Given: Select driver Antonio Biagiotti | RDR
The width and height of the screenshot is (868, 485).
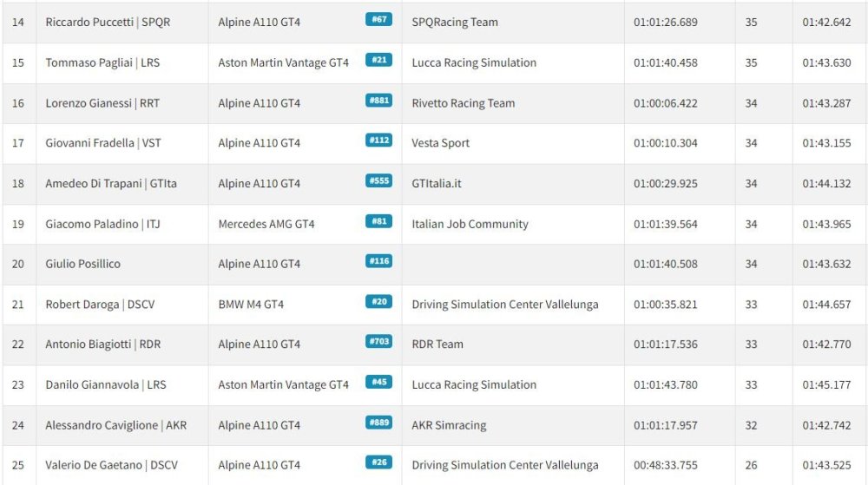Looking at the screenshot, I should pyautogui.click(x=103, y=344).
